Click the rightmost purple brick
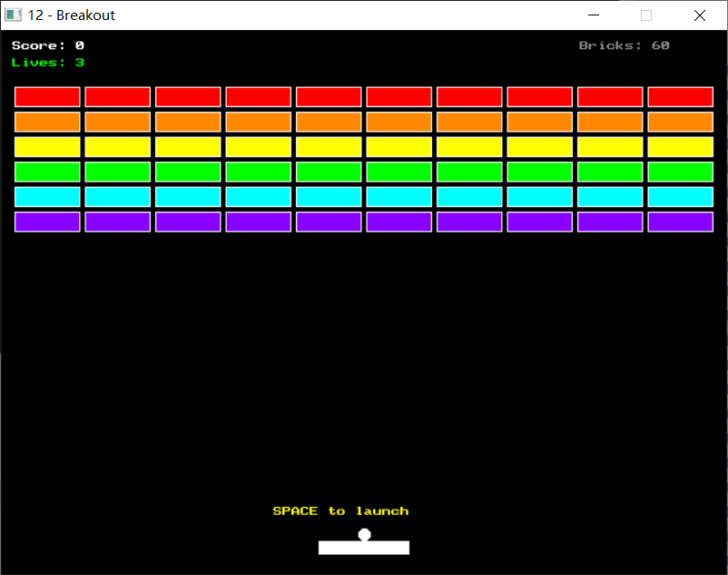728x575 pixels. pyautogui.click(x=680, y=222)
